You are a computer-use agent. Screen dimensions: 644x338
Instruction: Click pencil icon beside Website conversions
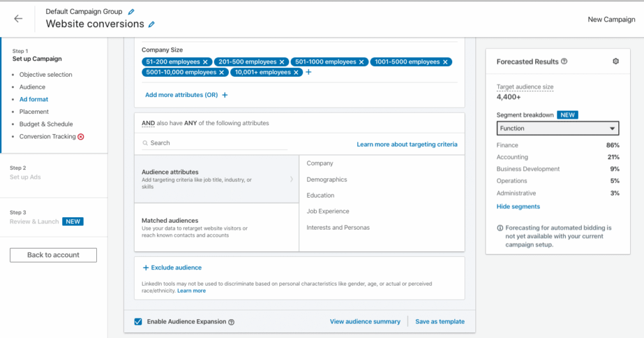(x=152, y=25)
